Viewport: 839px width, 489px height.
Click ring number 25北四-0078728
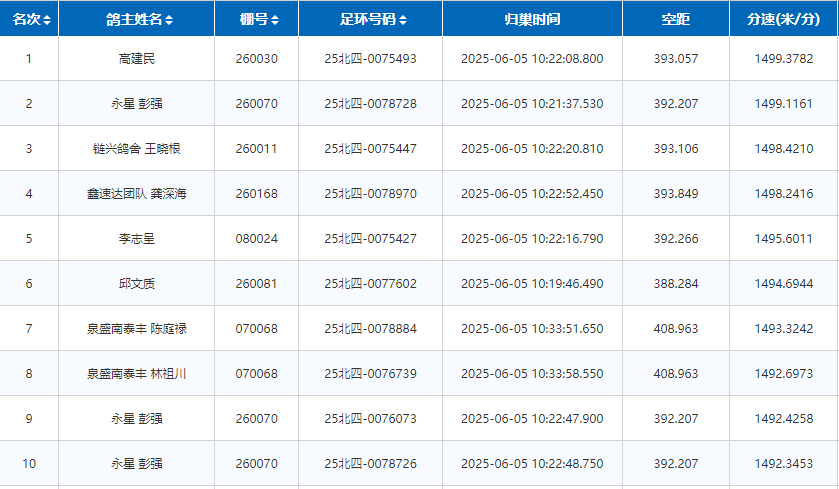click(370, 104)
